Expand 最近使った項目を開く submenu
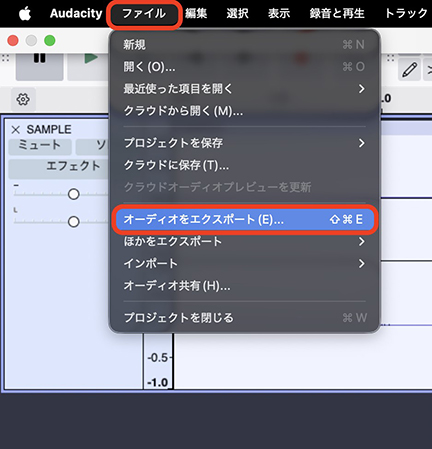Viewport: 432px width, 449px height. pyautogui.click(x=245, y=89)
